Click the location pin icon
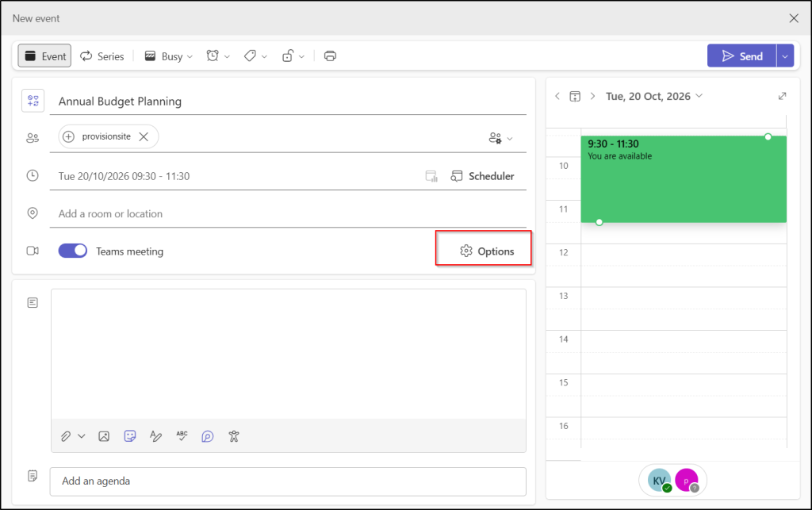Screen dimensions: 812x510 pyautogui.click(x=33, y=213)
